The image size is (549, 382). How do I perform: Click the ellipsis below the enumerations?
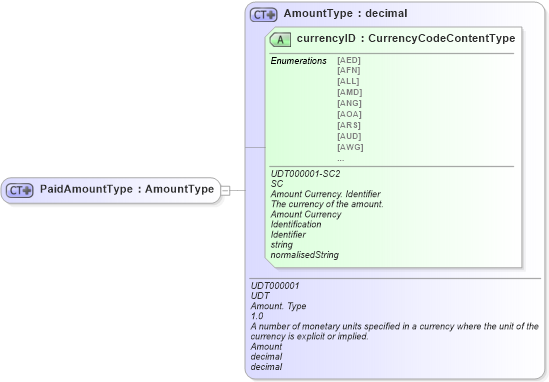click(341, 159)
